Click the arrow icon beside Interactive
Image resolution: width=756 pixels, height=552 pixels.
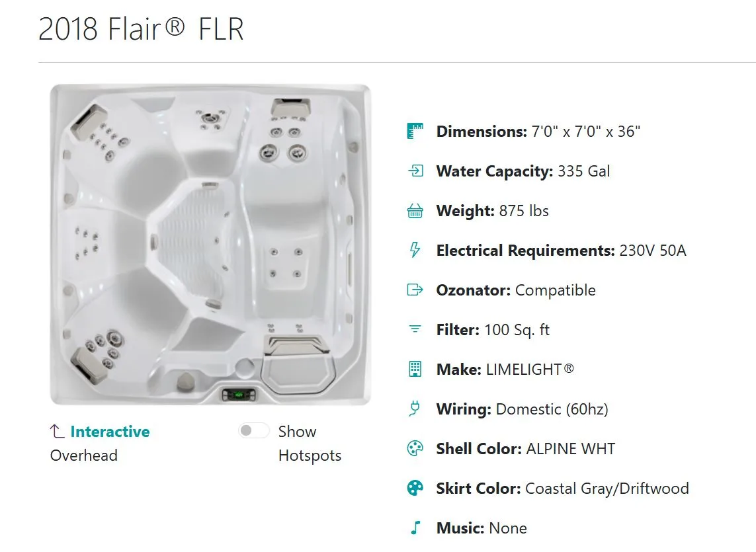[x=57, y=431]
